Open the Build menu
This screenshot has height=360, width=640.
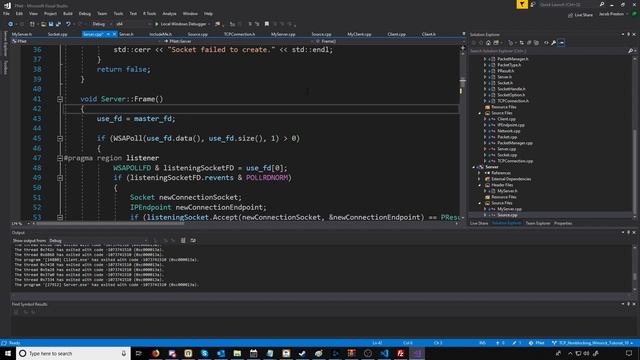[x=68, y=13]
